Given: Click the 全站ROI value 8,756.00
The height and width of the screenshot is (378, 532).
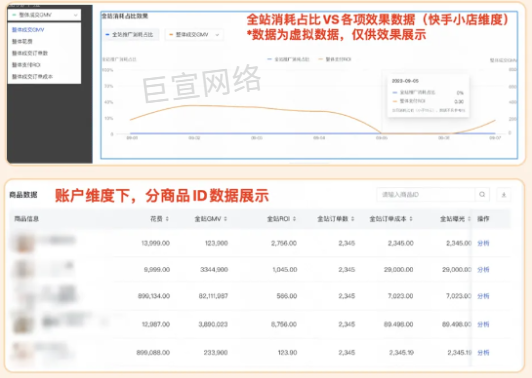Looking at the screenshot, I should click(x=284, y=324).
